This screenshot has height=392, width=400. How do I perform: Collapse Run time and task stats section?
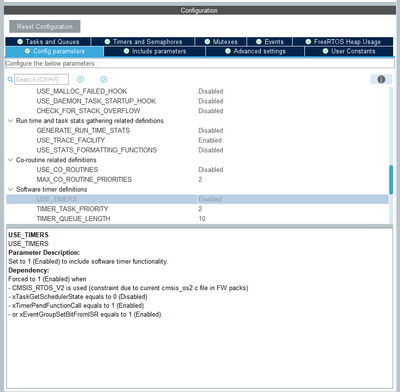tap(10, 121)
